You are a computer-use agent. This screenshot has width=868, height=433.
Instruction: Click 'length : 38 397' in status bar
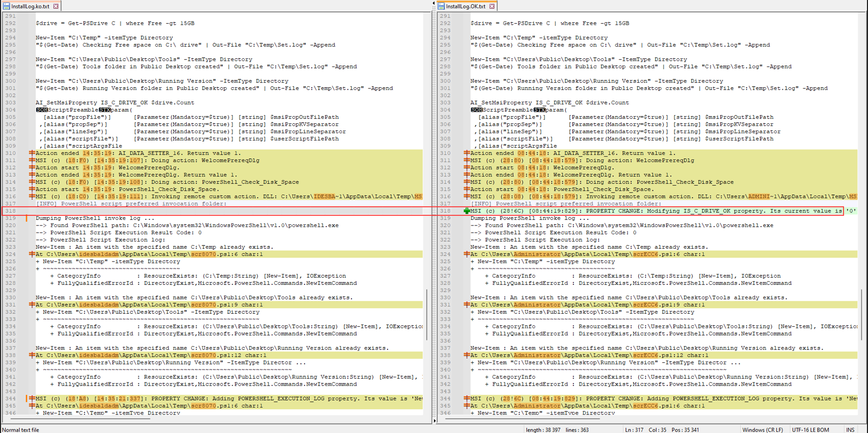tap(543, 429)
